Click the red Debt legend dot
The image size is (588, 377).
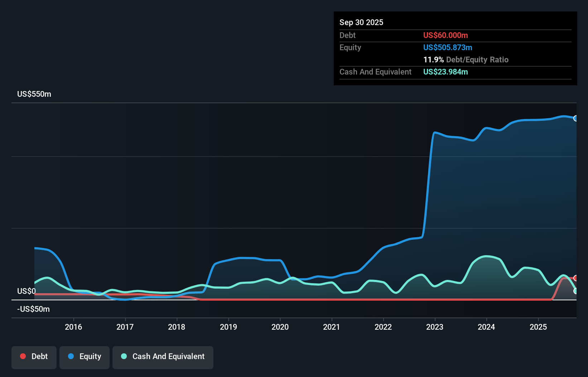tap(23, 356)
